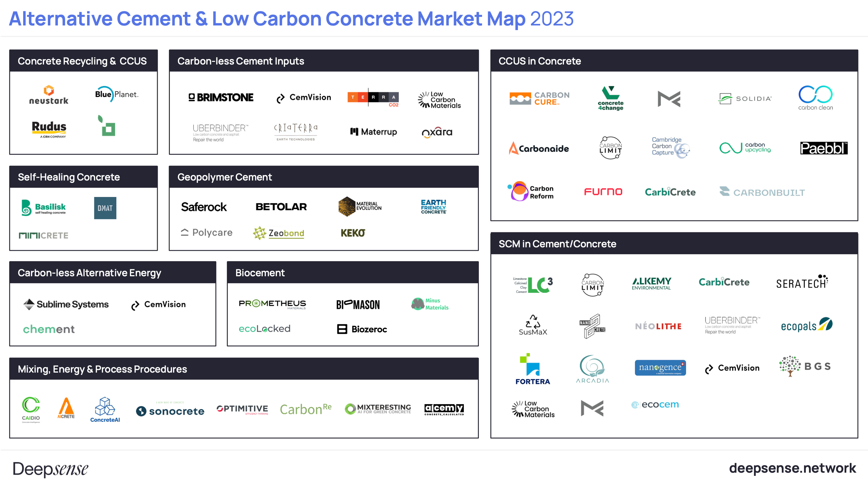
Task: Select the Saferock logo under Geopolymer Cement
Action: (204, 207)
